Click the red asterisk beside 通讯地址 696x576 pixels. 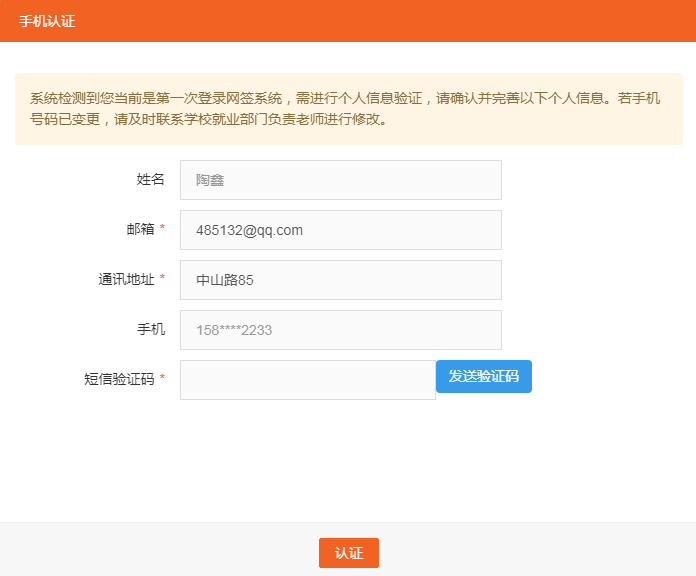pyautogui.click(x=162, y=277)
